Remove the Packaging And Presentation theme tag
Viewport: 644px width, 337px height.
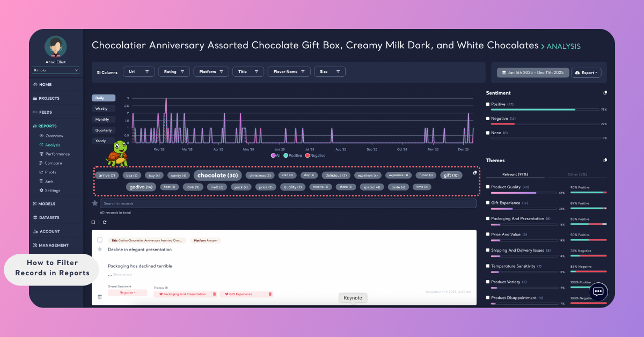215,294
